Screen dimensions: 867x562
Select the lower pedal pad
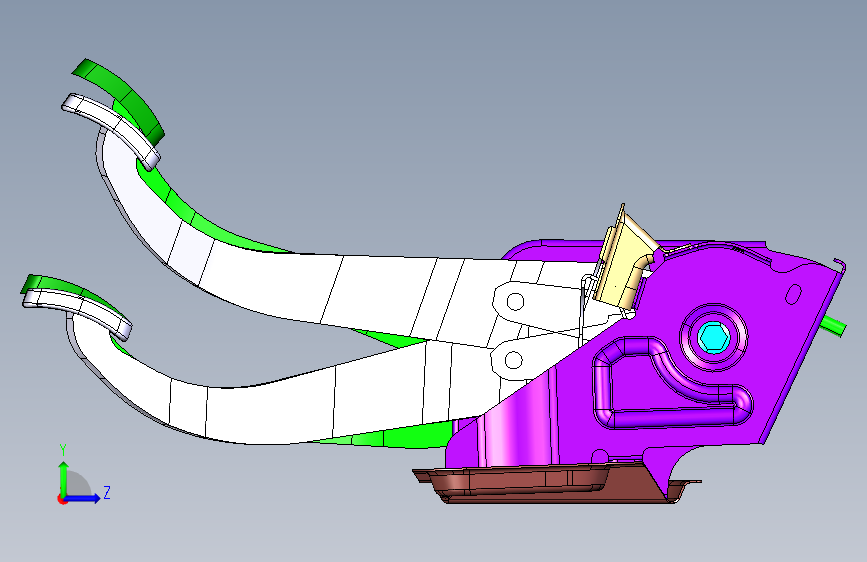(x=77, y=313)
